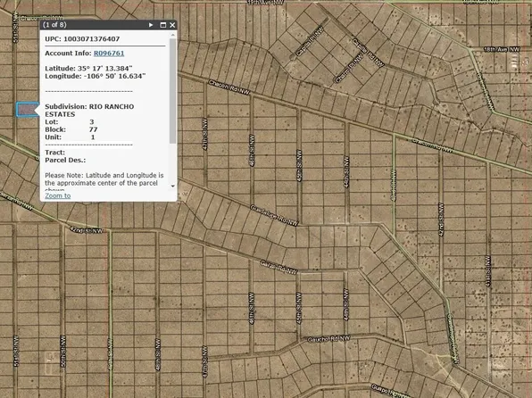The width and height of the screenshot is (532, 398).
Task: Click the Longitude value in popup
Action: 112,76
